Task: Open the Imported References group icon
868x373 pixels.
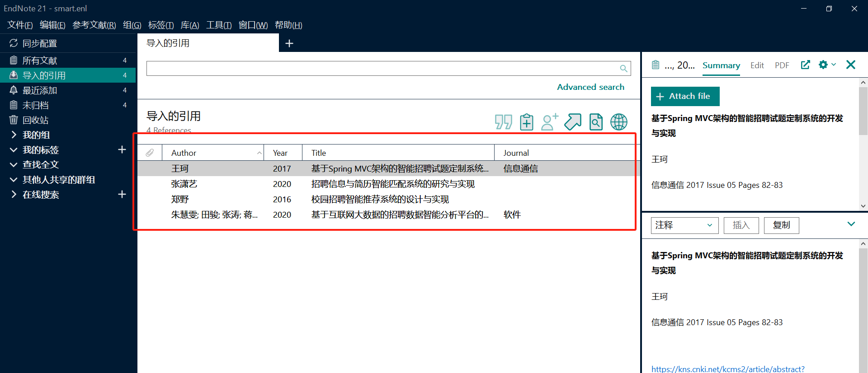Action: [x=14, y=75]
